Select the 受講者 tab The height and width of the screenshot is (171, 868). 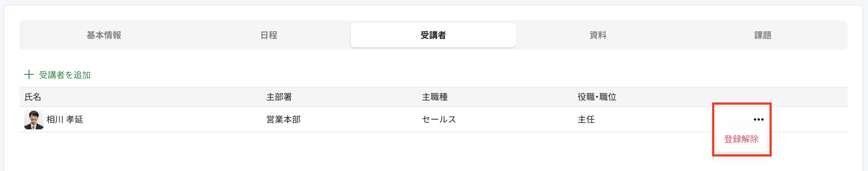click(x=433, y=35)
